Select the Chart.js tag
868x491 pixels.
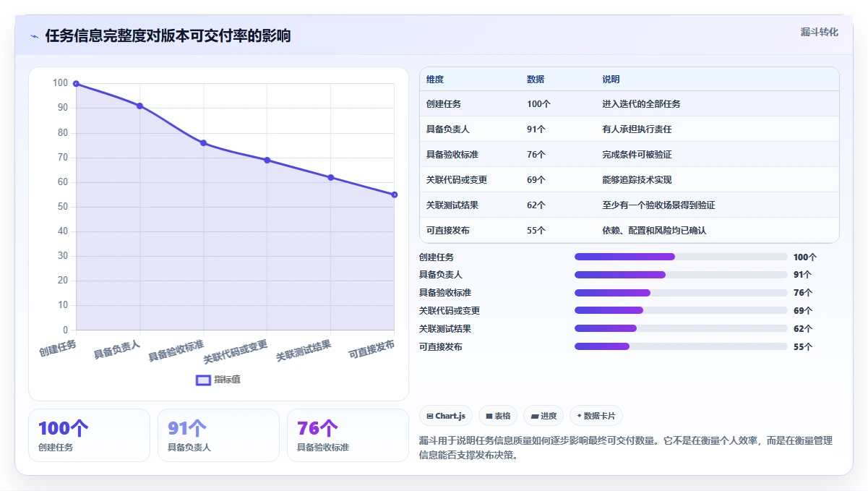coord(446,416)
